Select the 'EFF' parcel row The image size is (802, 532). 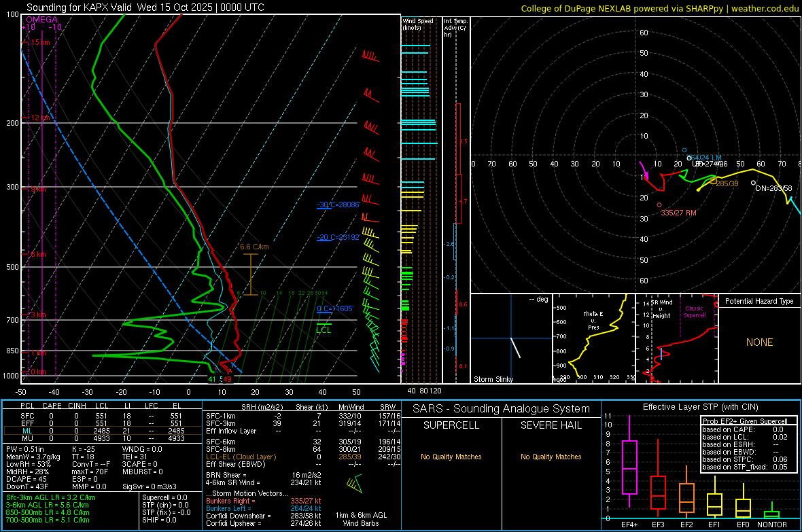click(102, 423)
